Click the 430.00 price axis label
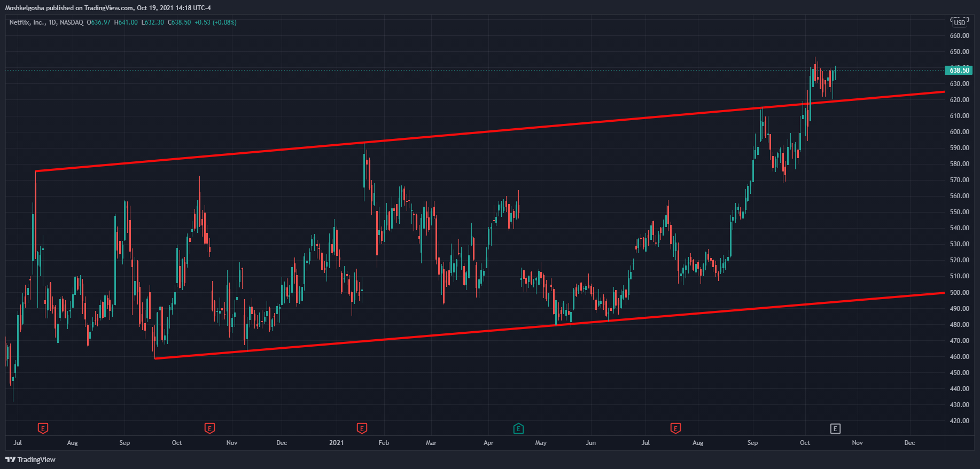 960,405
